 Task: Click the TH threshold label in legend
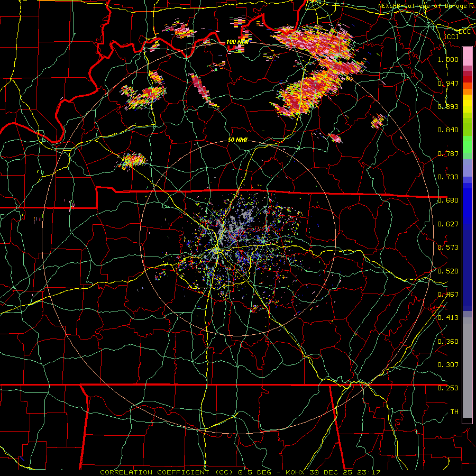(454, 411)
